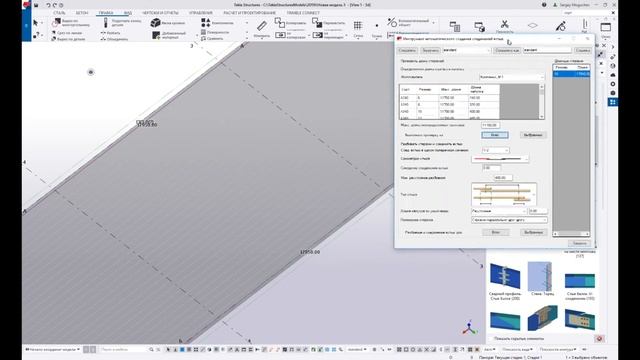Click the split command icon
The width and height of the screenshot is (640, 360).
coord(103,33)
